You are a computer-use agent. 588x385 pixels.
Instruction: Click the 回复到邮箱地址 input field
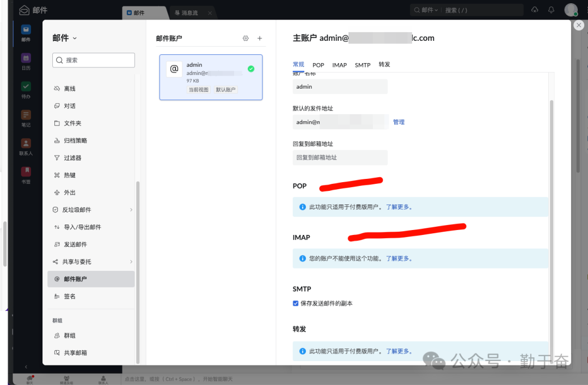point(340,157)
